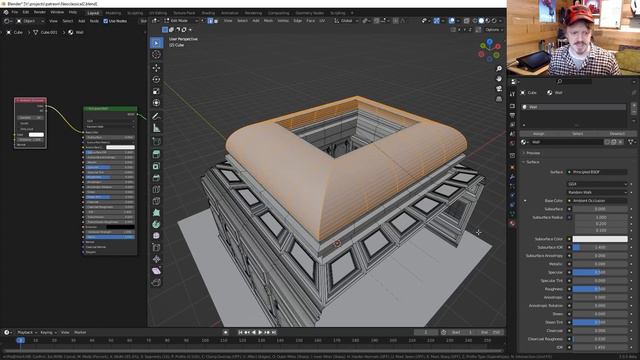Open the Edit menu in the top bar
This screenshot has height=360, width=640.
coord(26,12)
